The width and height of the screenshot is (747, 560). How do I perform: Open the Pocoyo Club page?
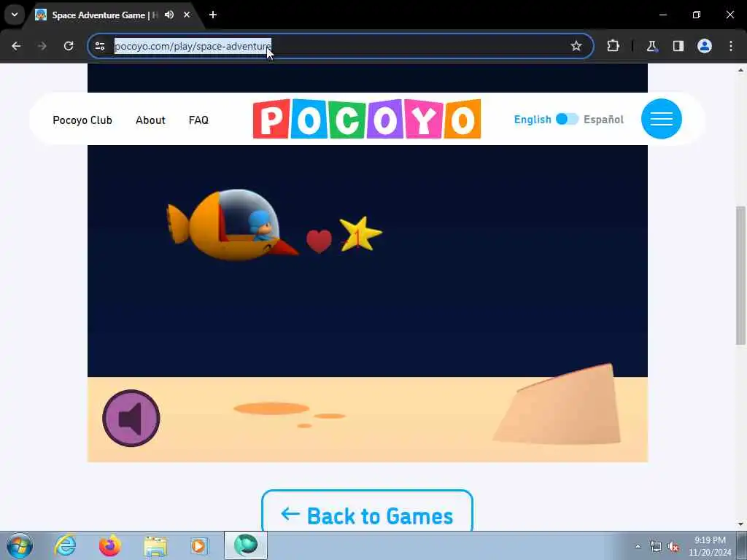coord(82,120)
